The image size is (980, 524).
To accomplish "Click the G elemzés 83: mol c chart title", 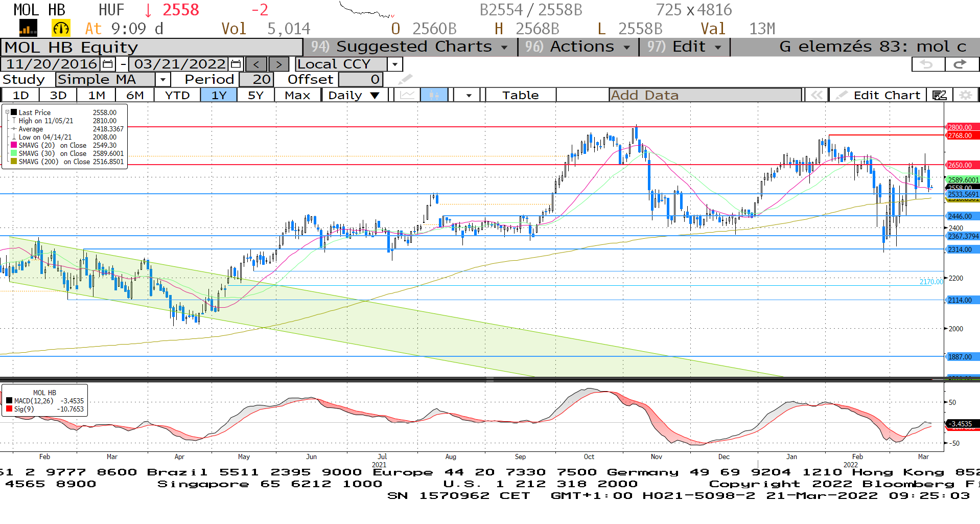I will [873, 47].
